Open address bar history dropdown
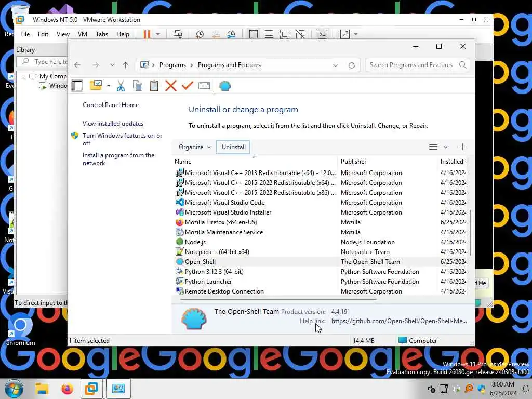532x399 pixels. click(x=335, y=65)
